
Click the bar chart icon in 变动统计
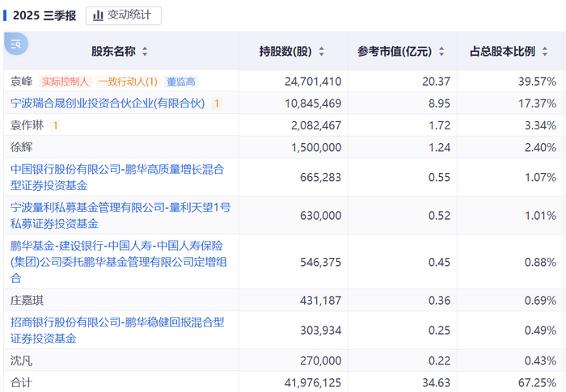tap(99, 15)
